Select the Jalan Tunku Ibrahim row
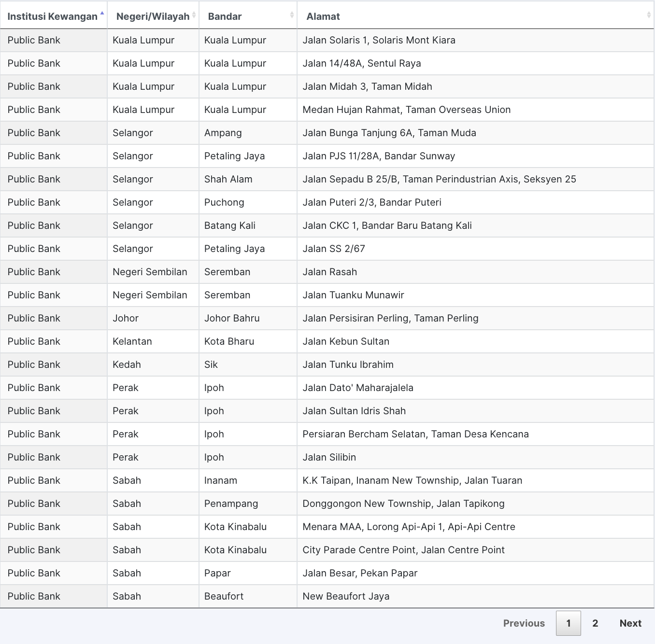This screenshot has width=655, height=644. (348, 364)
